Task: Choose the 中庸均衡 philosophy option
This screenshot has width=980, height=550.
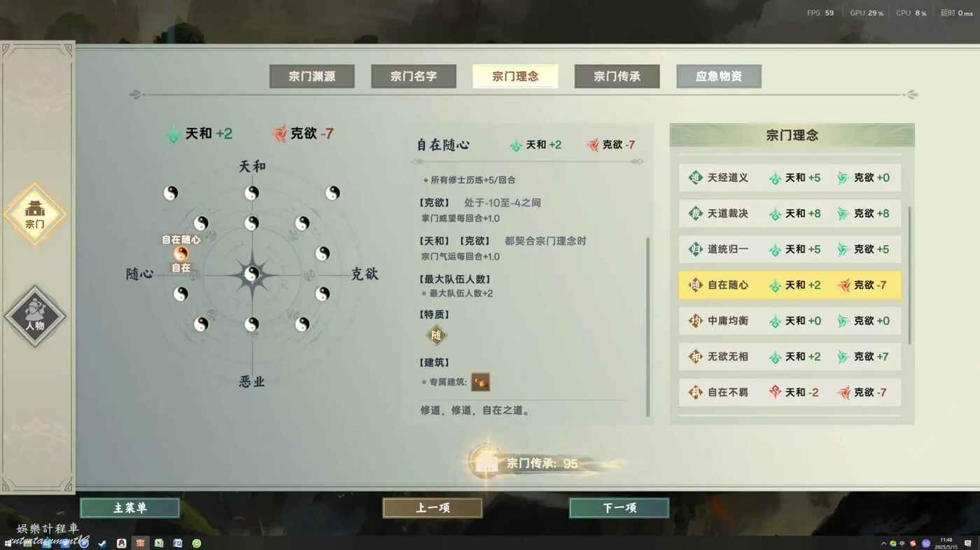Action: click(x=790, y=320)
